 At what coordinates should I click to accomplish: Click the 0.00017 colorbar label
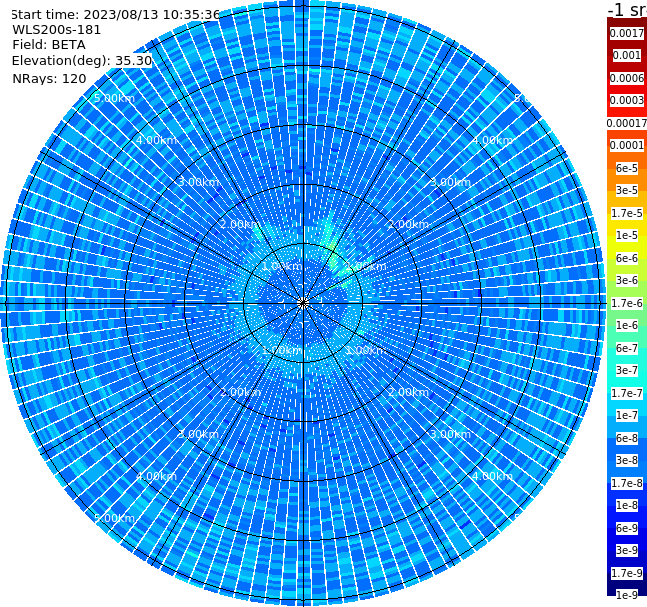pos(627,123)
